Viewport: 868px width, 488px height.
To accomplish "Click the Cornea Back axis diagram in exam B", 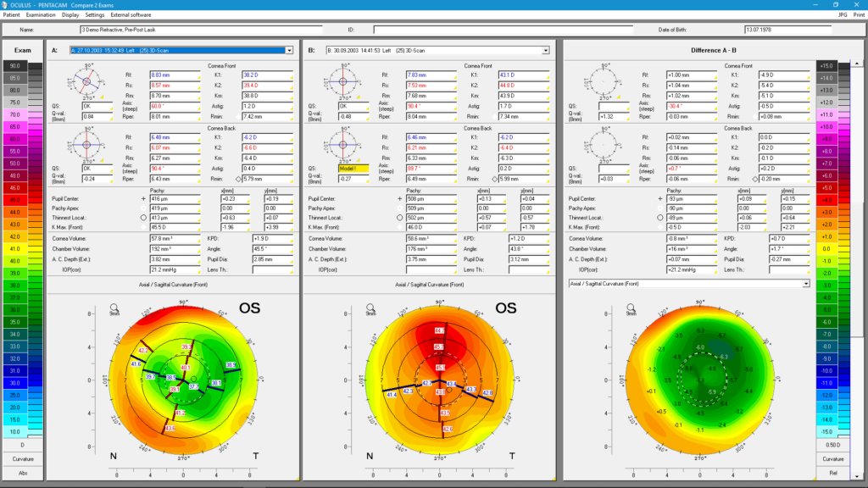I will coord(343,145).
